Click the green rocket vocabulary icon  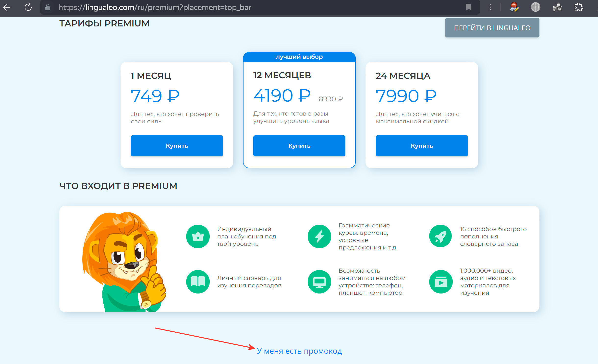pyautogui.click(x=440, y=236)
